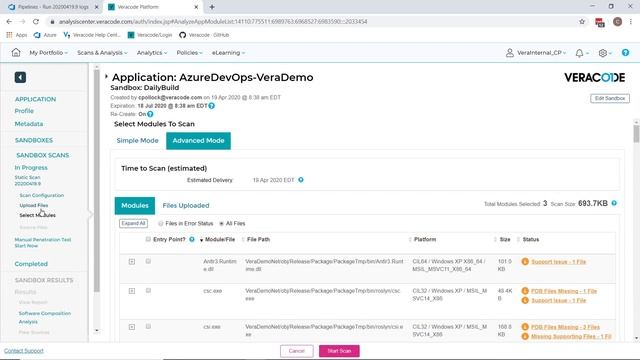Click the Start Scan button

point(339,351)
